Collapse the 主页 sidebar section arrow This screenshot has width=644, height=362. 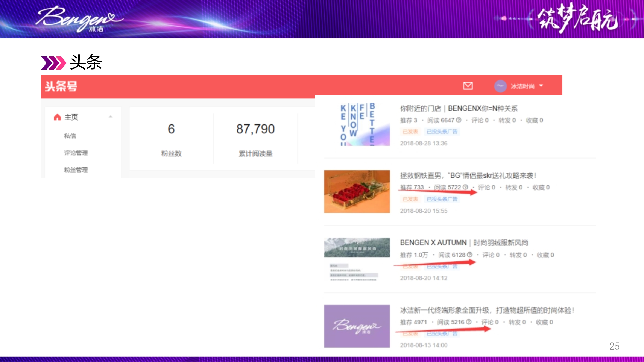[111, 117]
